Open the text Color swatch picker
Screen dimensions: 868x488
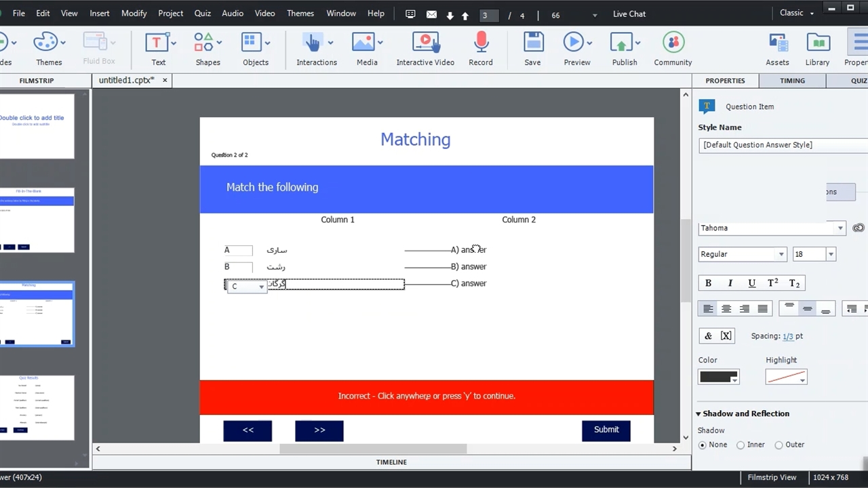pyautogui.click(x=719, y=378)
